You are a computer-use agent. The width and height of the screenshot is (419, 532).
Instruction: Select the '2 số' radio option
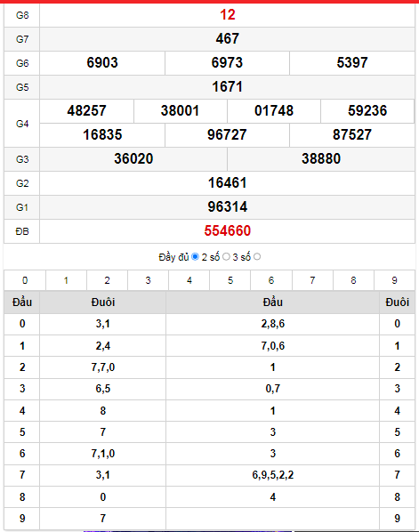[x=226, y=257]
